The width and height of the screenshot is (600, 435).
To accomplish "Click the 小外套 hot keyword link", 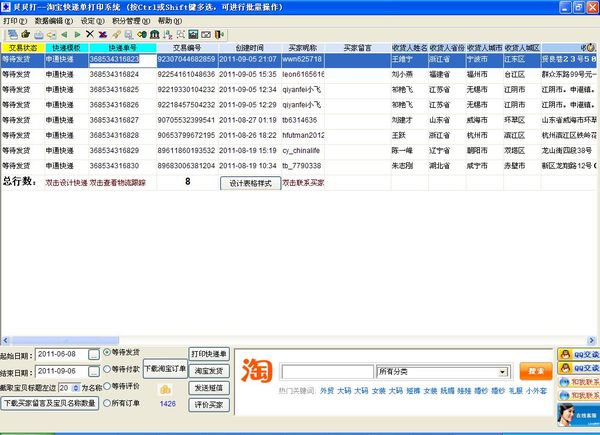I will click(x=536, y=391).
